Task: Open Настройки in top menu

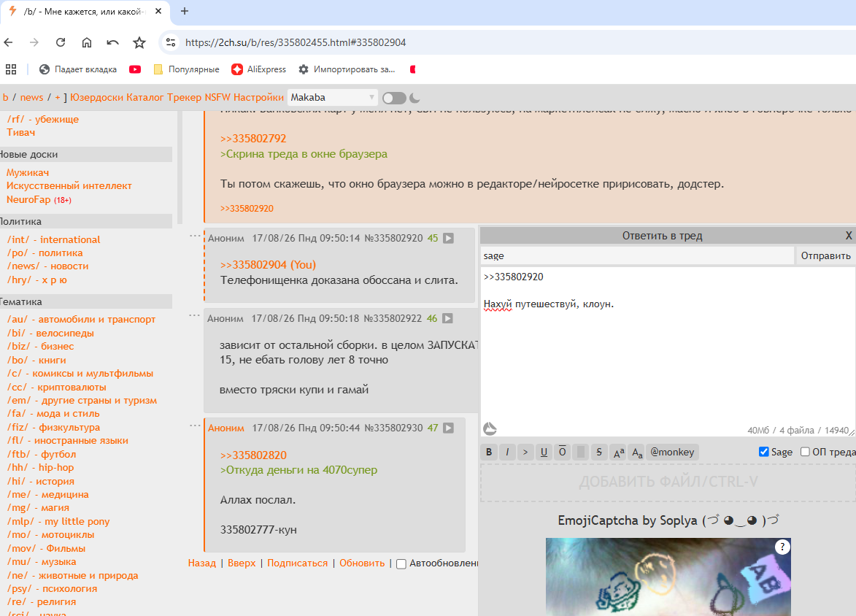Action: coord(259,97)
